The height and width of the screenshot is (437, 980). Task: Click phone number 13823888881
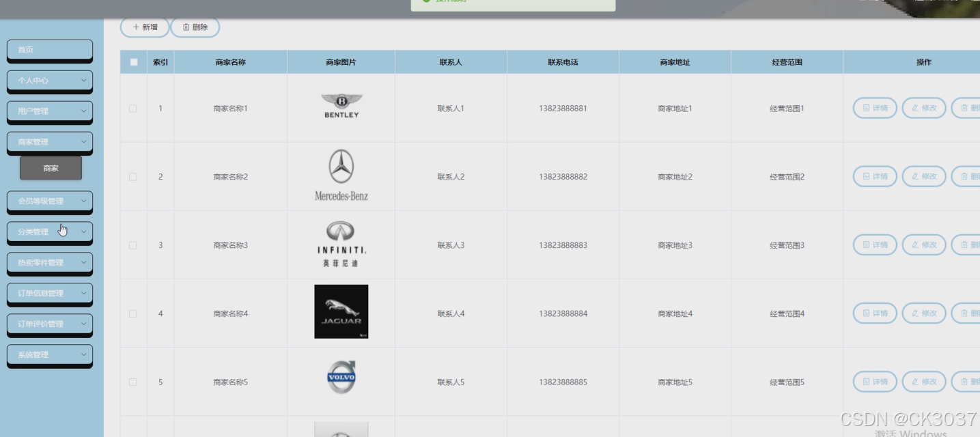pyautogui.click(x=563, y=109)
